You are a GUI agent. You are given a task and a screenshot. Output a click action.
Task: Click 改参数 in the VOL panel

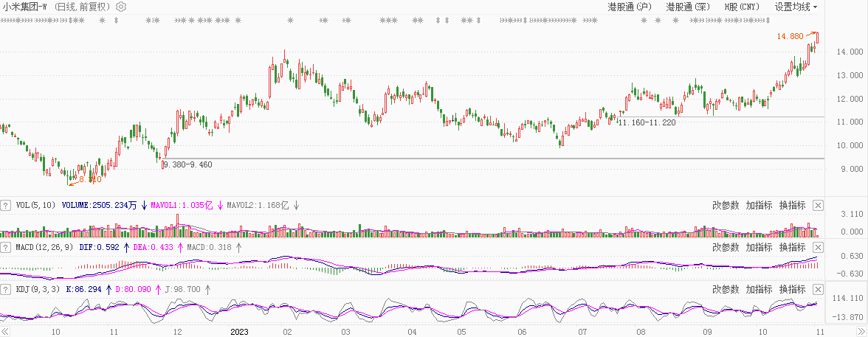(726, 205)
